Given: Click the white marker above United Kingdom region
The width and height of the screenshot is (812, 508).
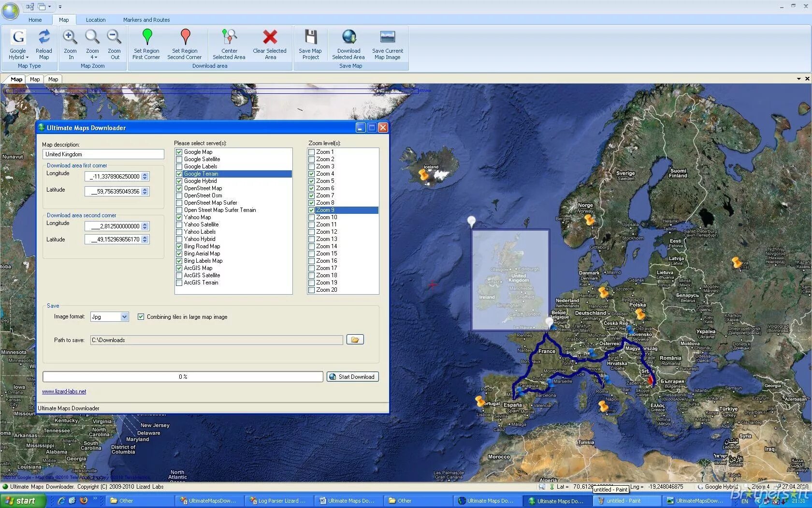Looking at the screenshot, I should [x=471, y=222].
